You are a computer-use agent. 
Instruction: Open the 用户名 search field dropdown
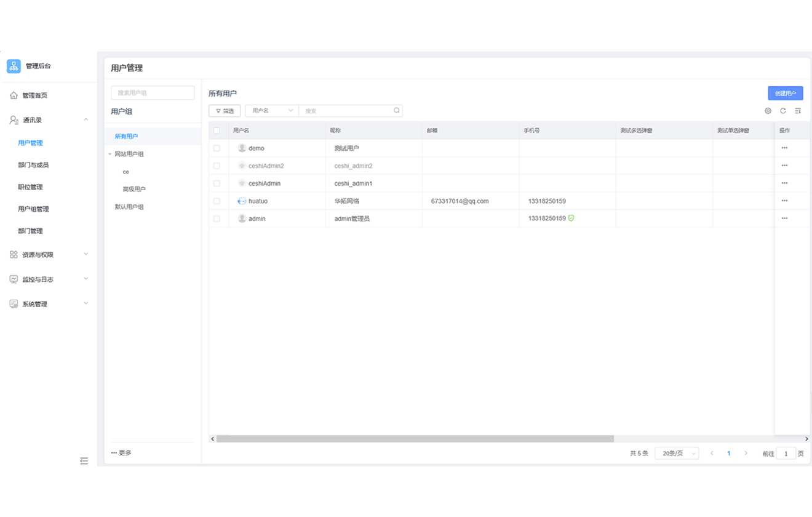(272, 111)
